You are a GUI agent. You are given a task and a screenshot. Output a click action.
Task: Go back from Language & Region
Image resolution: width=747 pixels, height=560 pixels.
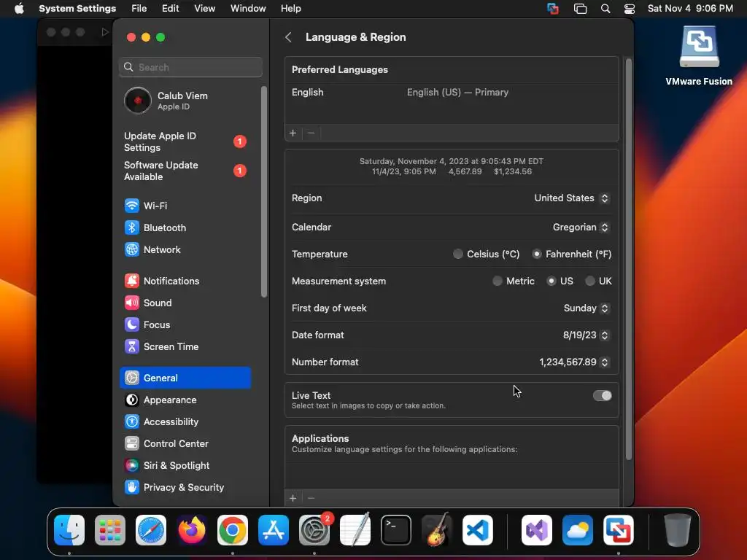pos(288,37)
